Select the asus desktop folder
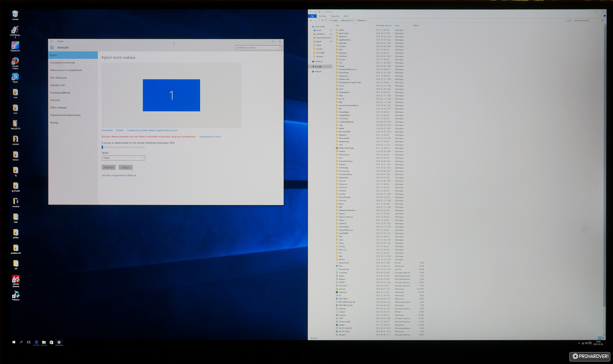The width and height of the screenshot is (613, 364). [x=16, y=109]
